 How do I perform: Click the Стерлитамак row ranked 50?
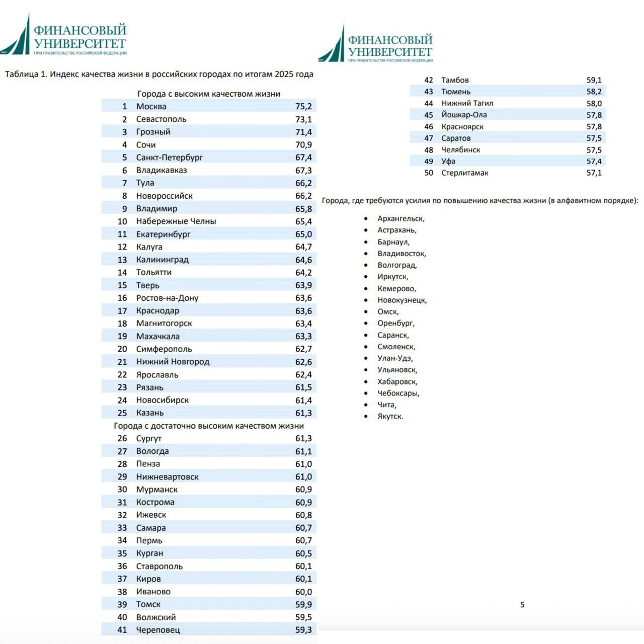click(508, 173)
